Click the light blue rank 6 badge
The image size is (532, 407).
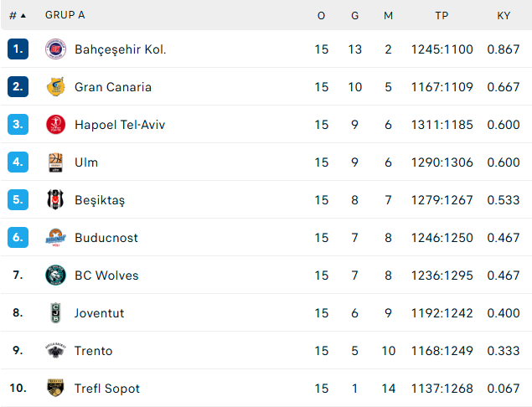(x=18, y=238)
